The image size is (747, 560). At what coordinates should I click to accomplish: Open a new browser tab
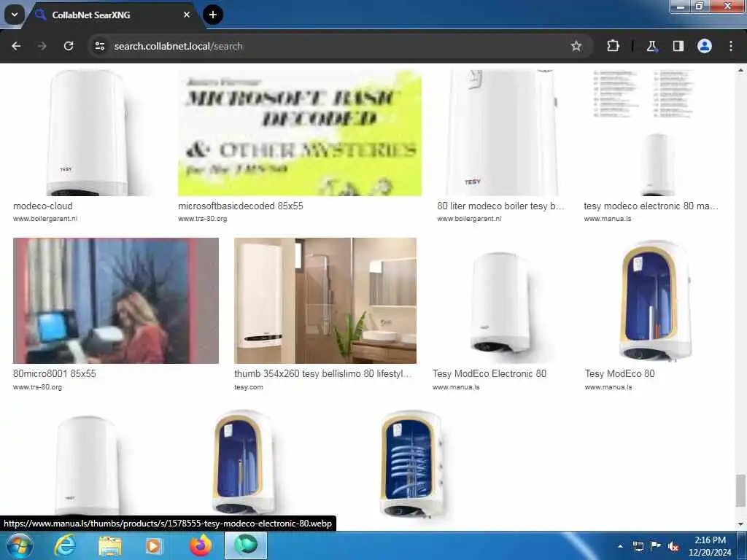pos(213,15)
